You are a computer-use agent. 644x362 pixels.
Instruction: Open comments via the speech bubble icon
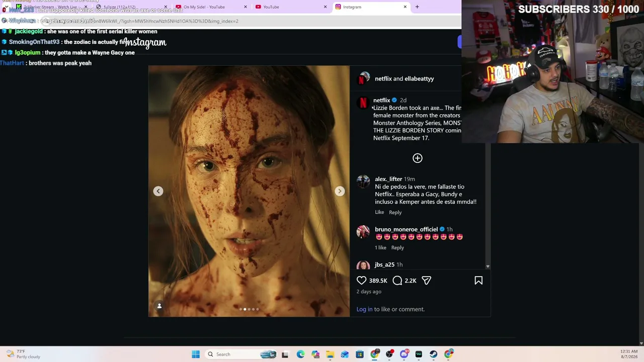[x=397, y=281]
